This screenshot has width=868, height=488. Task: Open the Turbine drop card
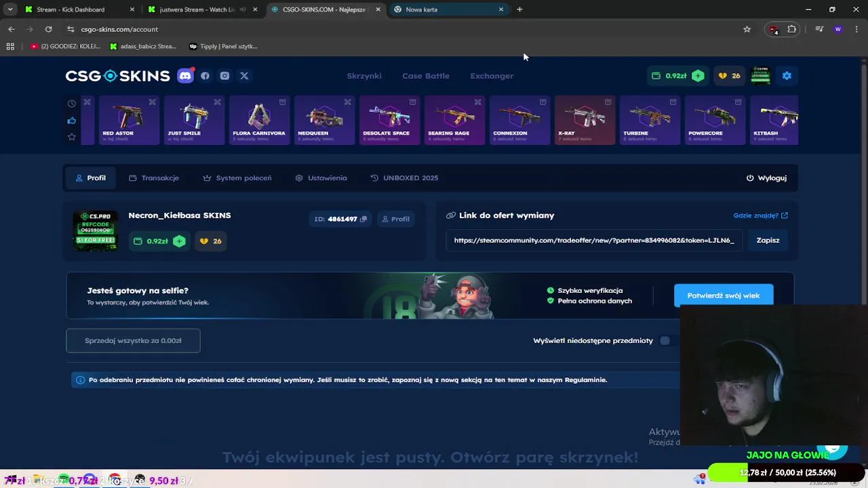[650, 120]
